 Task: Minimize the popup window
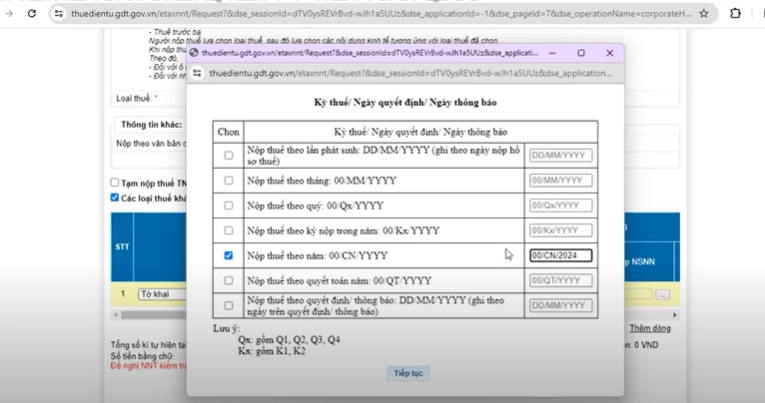(552, 53)
